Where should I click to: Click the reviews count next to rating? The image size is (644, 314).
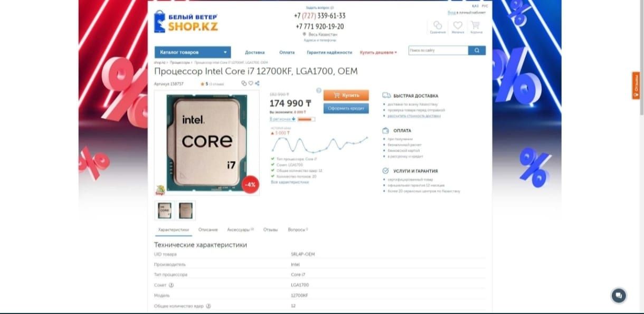[x=216, y=84]
